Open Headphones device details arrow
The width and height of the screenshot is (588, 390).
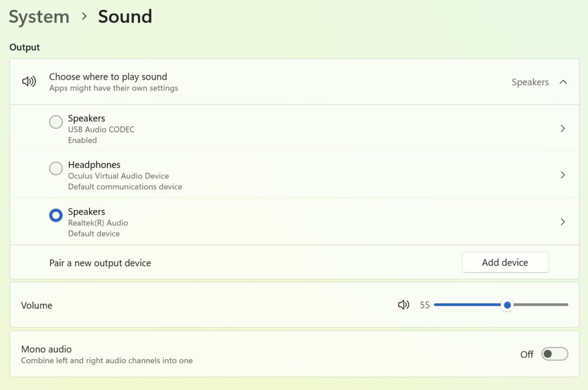(563, 175)
